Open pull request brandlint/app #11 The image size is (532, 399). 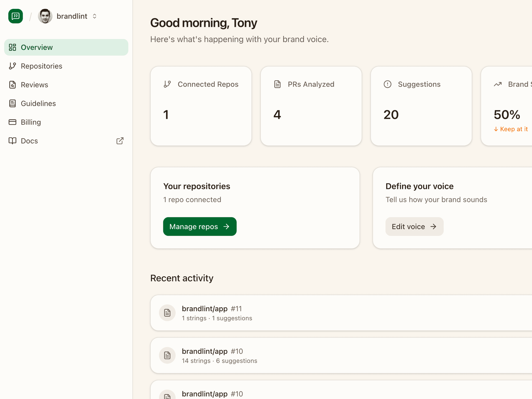coord(212,308)
